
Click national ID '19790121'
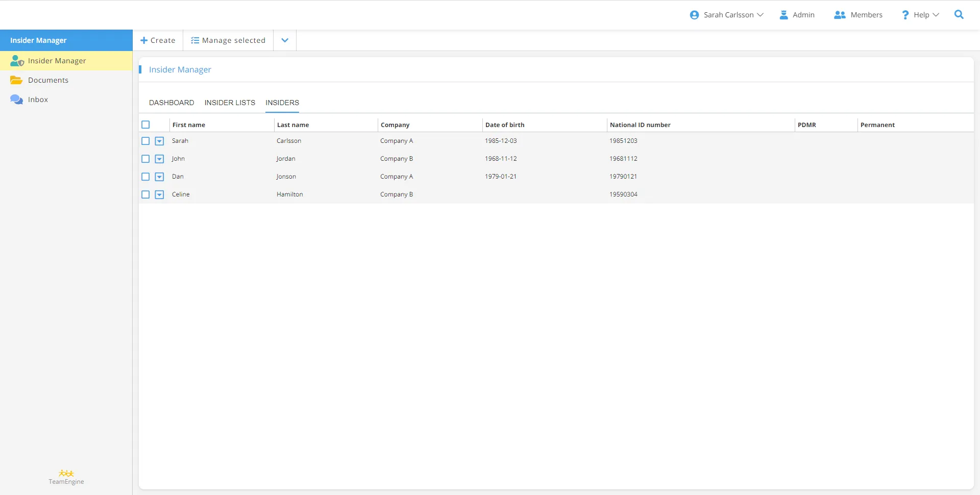[x=623, y=177]
